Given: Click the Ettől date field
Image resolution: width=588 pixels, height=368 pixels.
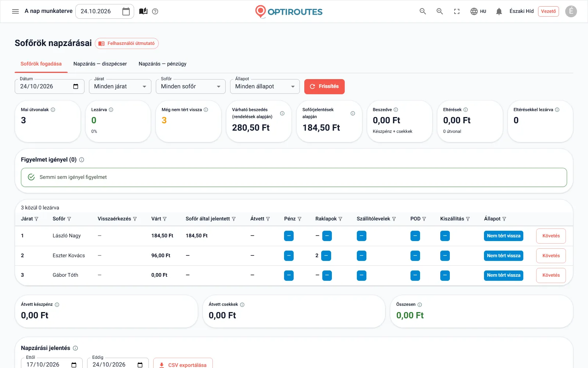Looking at the screenshot, I should click(51, 364).
